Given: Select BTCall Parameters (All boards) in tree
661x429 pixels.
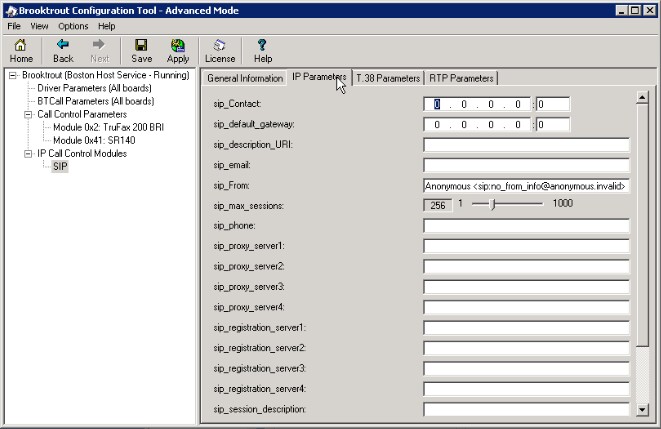Looking at the screenshot, I should tap(96, 101).
